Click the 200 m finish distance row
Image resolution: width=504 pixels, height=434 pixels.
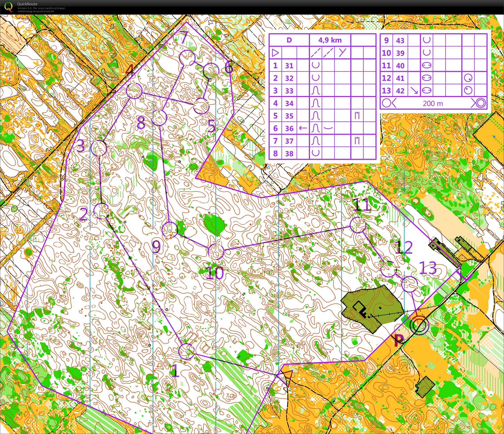click(x=433, y=103)
